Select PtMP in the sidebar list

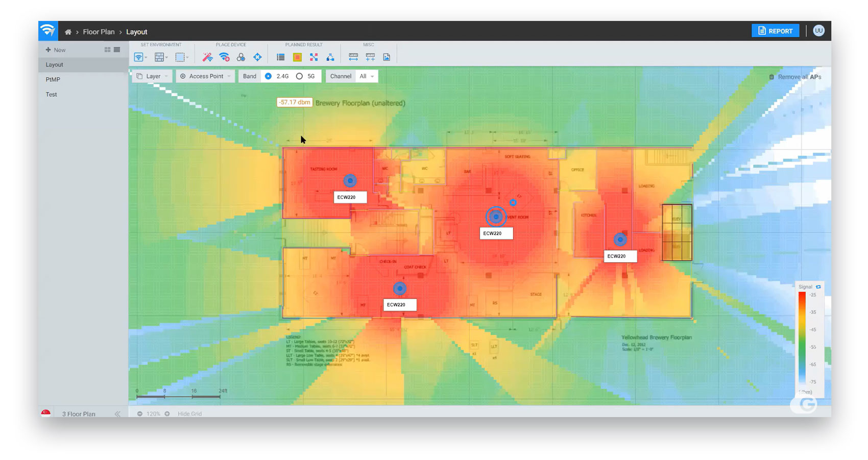pyautogui.click(x=53, y=80)
